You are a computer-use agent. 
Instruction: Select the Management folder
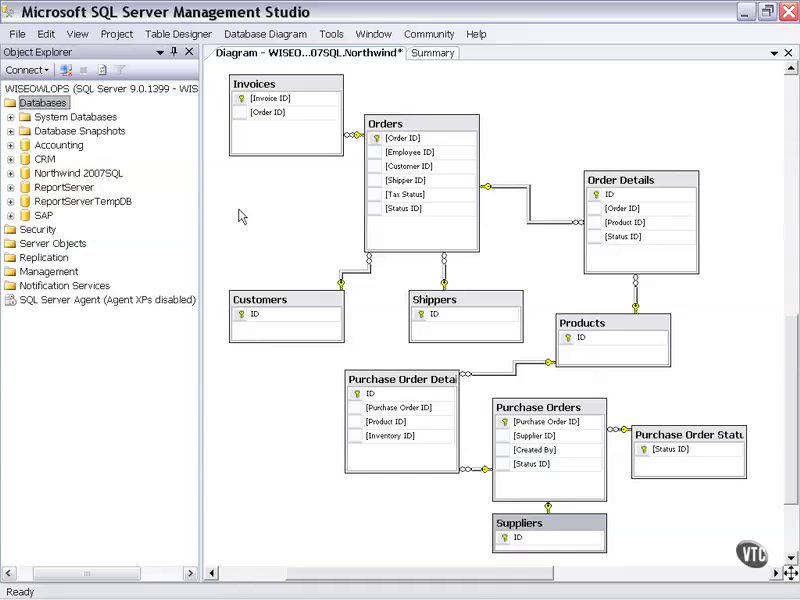click(49, 271)
